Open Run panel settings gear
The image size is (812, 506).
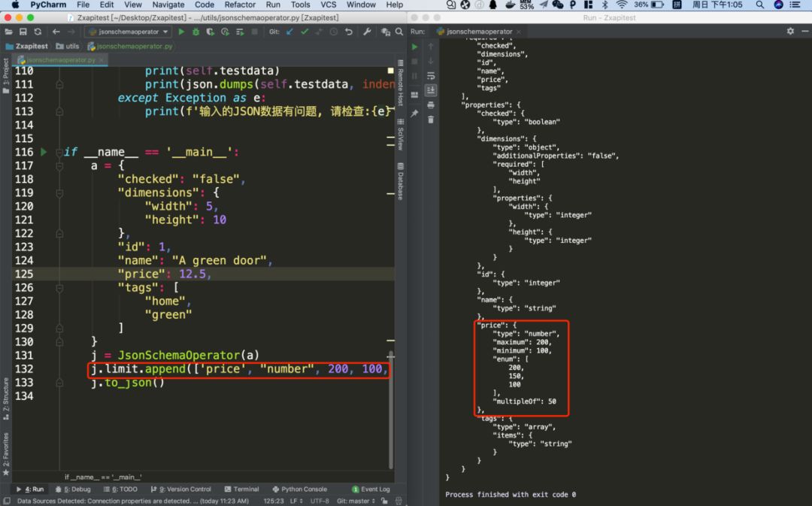(790, 31)
